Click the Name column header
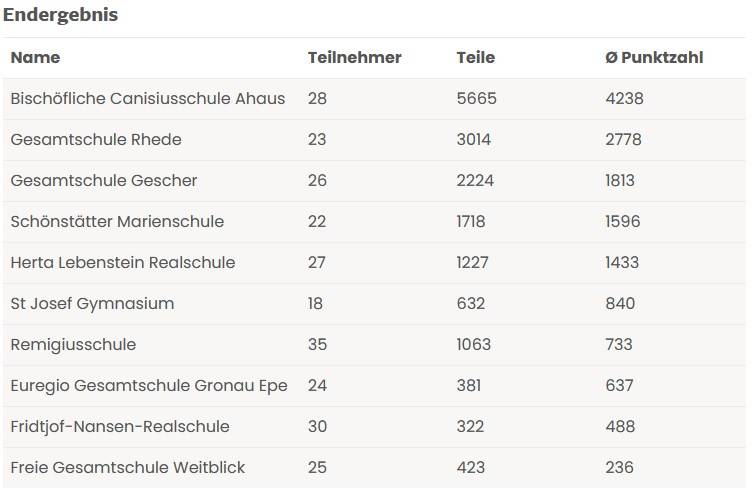This screenshot has height=494, width=752. [x=35, y=58]
